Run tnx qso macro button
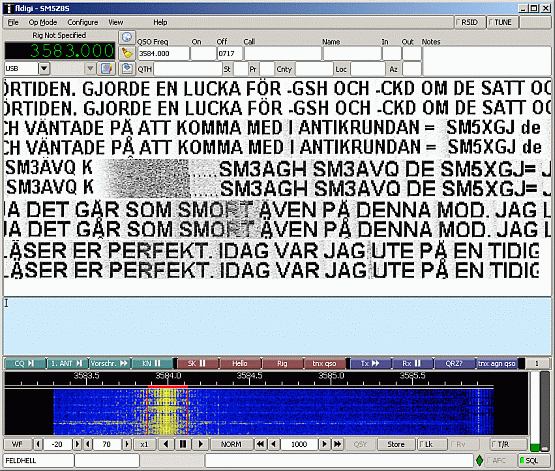 pyautogui.click(x=324, y=363)
